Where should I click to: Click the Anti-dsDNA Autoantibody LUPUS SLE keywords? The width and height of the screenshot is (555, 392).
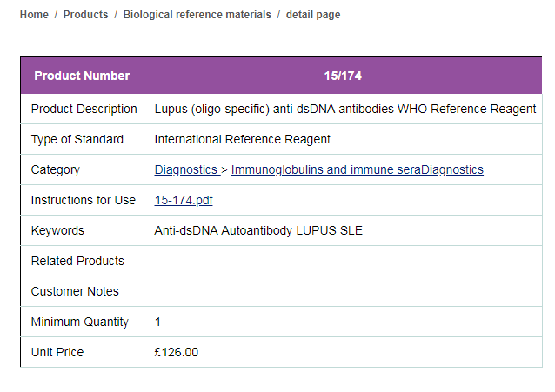[x=258, y=231]
